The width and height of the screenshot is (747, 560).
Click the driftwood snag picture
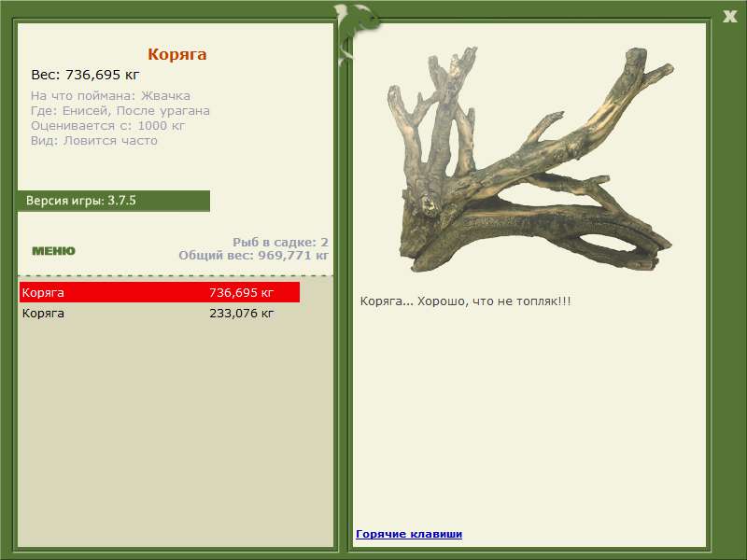[x=529, y=160]
